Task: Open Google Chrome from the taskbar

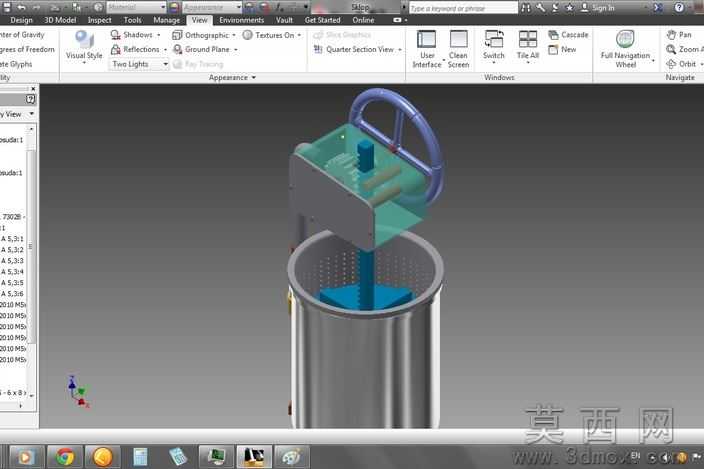Action: [x=65, y=457]
